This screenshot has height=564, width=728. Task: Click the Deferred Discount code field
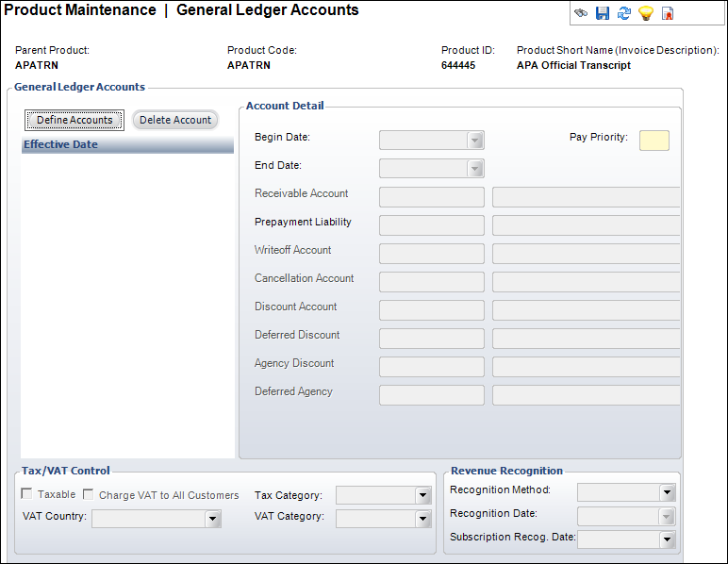point(431,339)
